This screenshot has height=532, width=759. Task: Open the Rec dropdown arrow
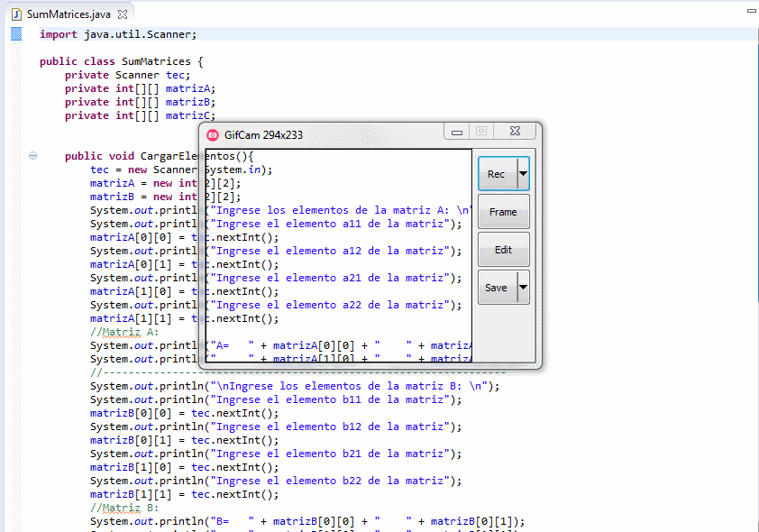tap(523, 174)
